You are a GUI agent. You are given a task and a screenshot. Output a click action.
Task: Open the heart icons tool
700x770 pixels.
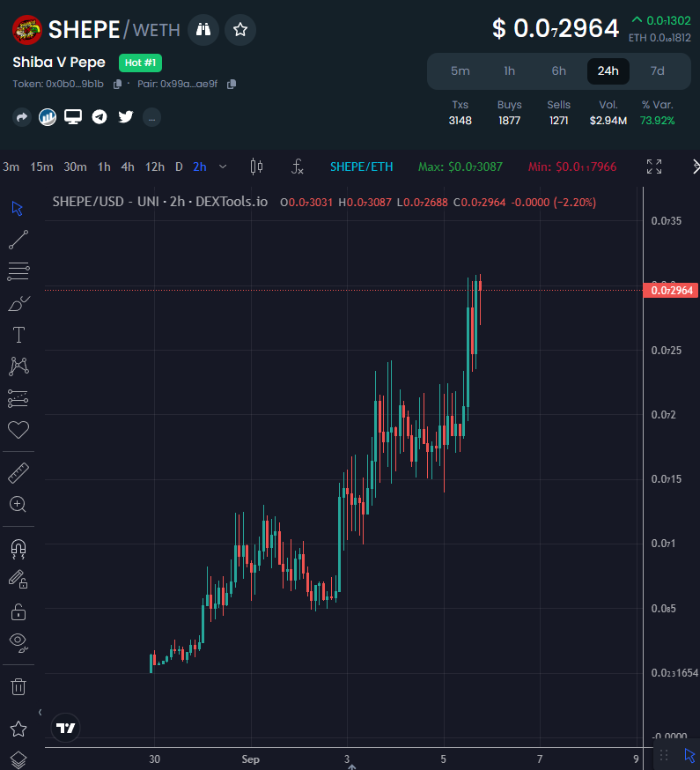(18, 430)
